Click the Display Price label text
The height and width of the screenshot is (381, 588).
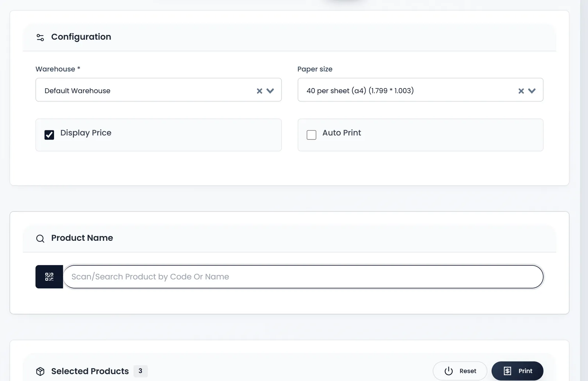[x=86, y=133]
